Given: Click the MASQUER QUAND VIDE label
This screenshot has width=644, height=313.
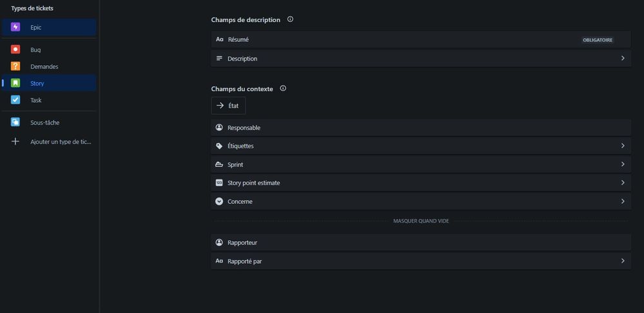Looking at the screenshot, I should click(421, 221).
